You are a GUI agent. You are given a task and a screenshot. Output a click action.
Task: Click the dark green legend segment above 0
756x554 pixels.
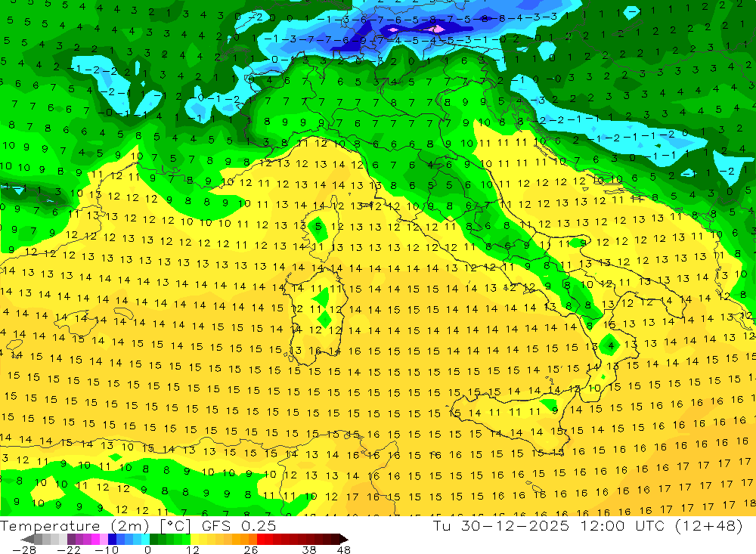coord(153,539)
